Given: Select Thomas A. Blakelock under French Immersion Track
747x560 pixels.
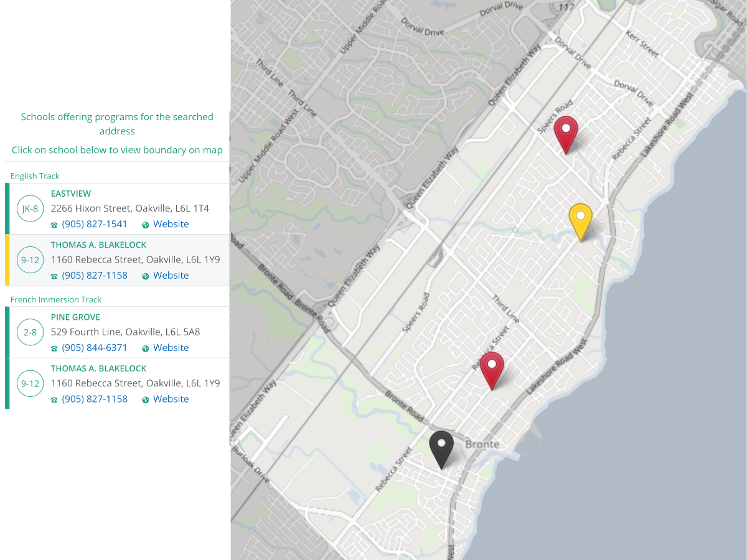Looking at the screenshot, I should point(98,368).
